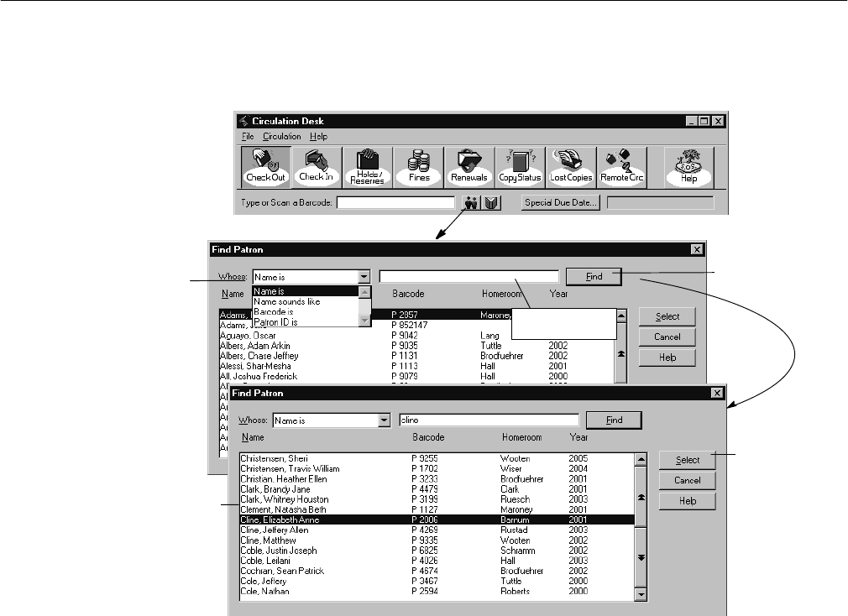Viewport: 848px width, 616px height.
Task: Select Albers, Chase Jeffrey row
Action: [x=416, y=356]
